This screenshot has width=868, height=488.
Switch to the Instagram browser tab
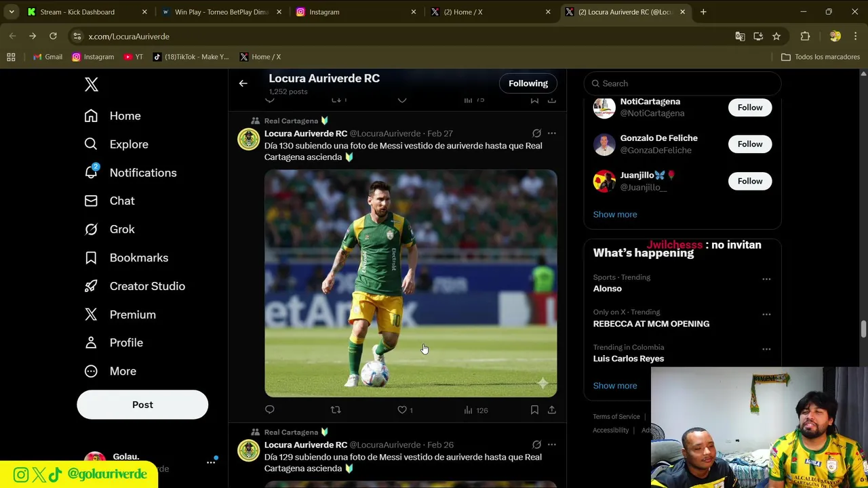click(356, 12)
